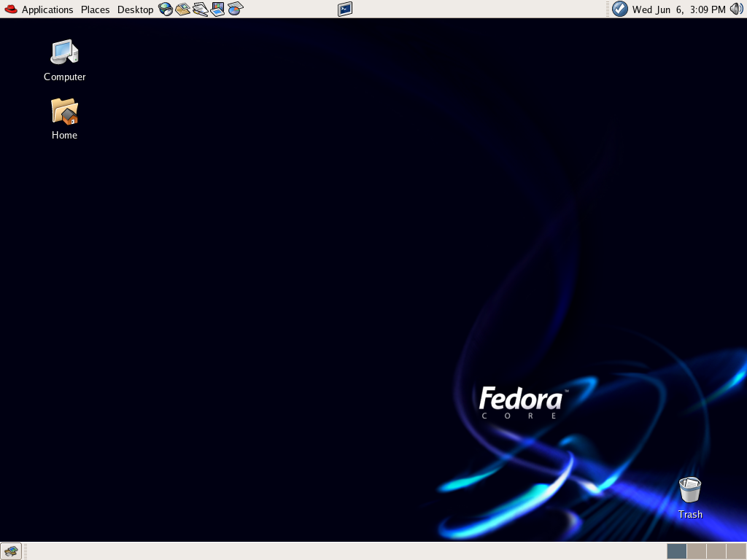Viewport: 747px width, 560px height.
Task: Click the clock showing Wed Jun 6, 3:09 PM
Action: click(x=679, y=9)
